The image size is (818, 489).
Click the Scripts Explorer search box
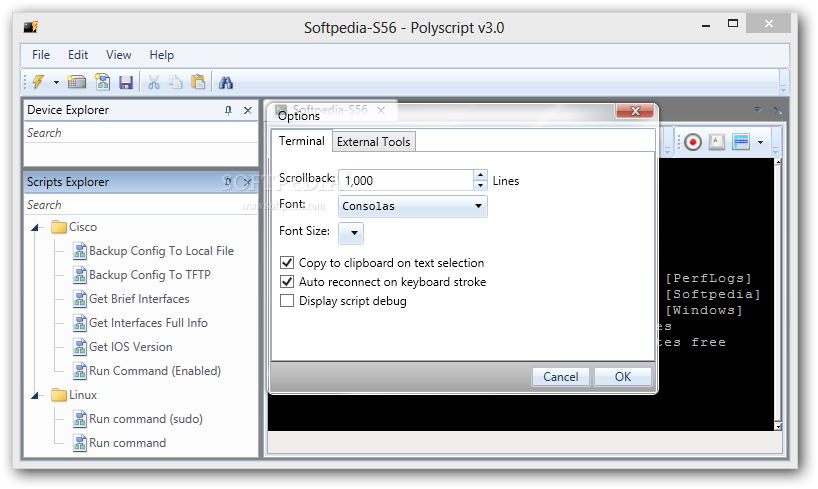[141, 205]
